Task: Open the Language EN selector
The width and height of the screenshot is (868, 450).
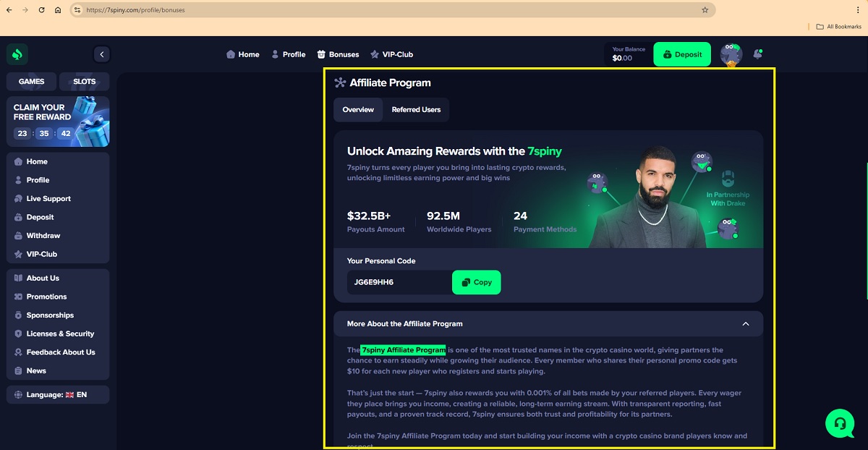Action: (x=58, y=395)
